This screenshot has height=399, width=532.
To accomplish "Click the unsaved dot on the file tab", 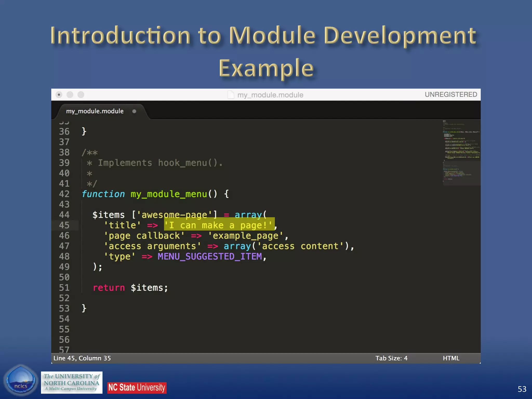I will point(134,111).
